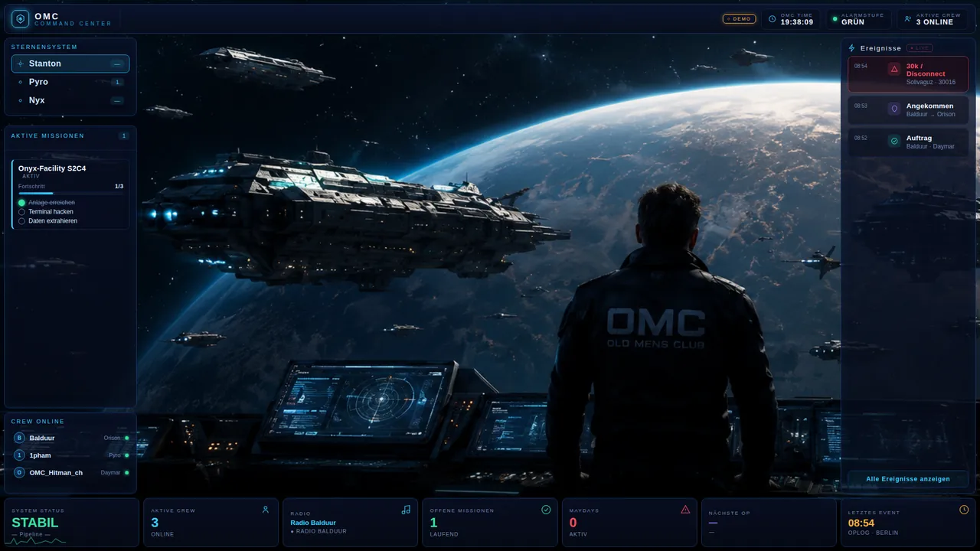This screenshot has height=551, width=980.
Task: Click the Maydays count 0
Action: (573, 523)
